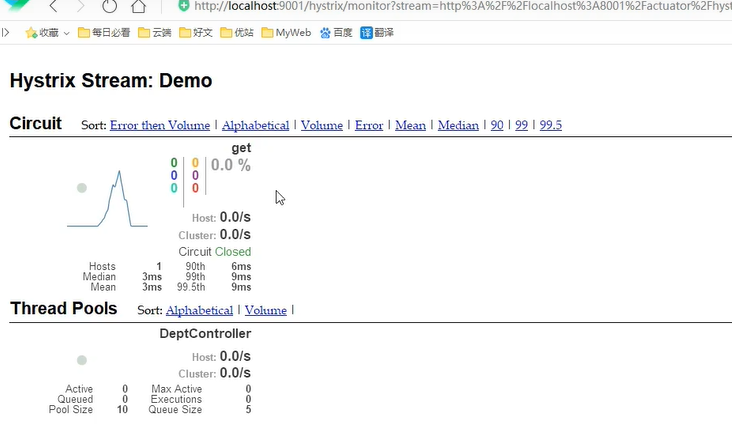The image size is (732, 443).
Task: Open the 翻译 translate bookmark
Action: tap(377, 33)
